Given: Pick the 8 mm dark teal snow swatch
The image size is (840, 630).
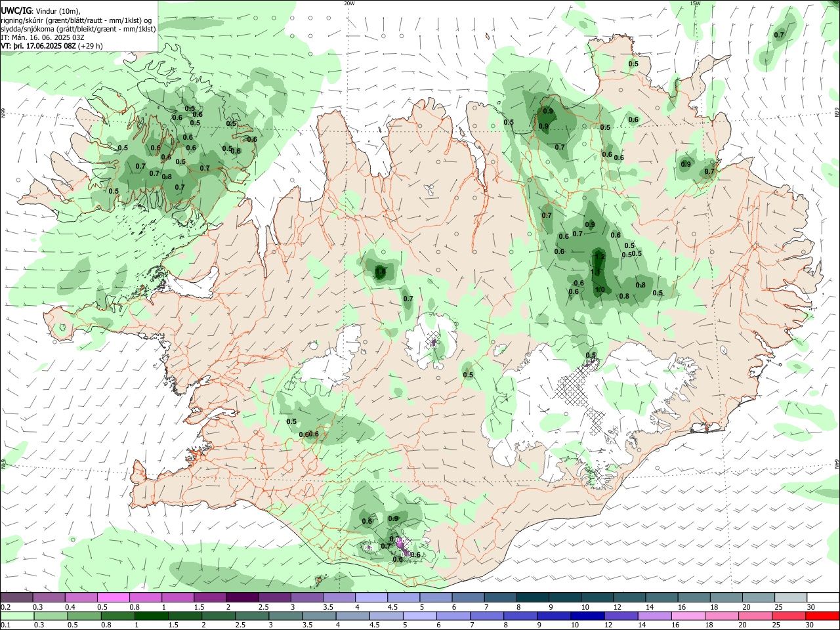Looking at the screenshot, I should 533,598.
